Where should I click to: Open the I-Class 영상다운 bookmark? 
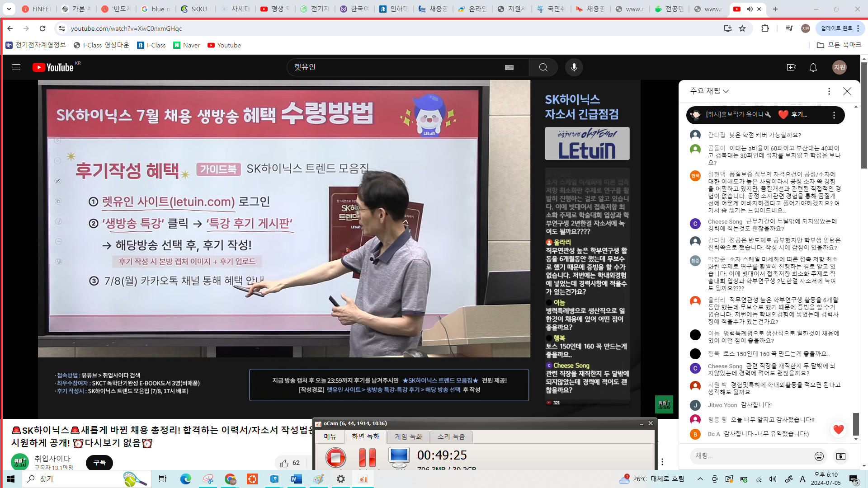point(101,45)
